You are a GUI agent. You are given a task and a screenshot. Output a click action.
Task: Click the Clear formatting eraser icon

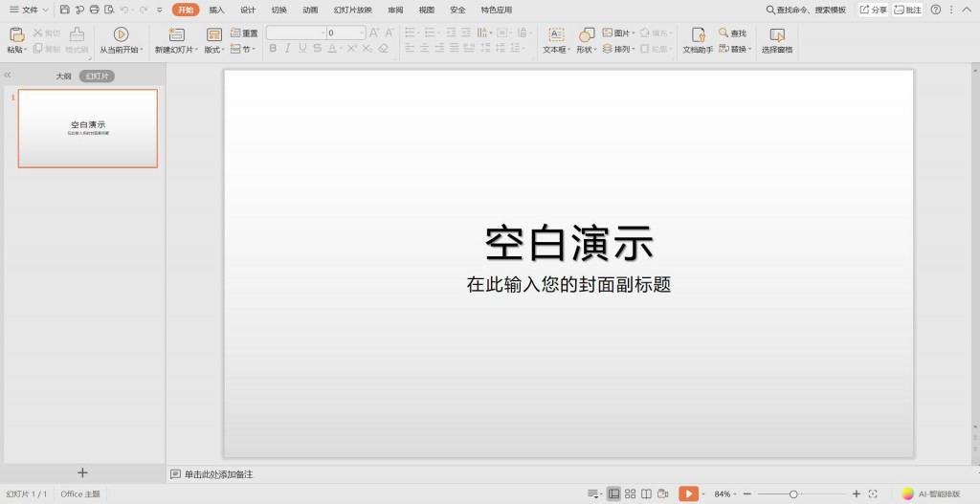tap(384, 48)
